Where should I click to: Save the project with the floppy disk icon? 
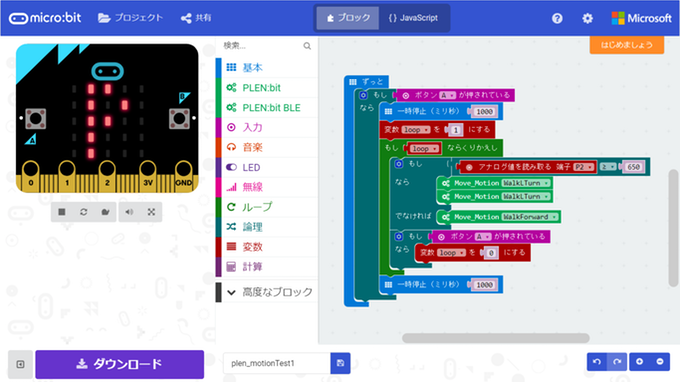340,363
